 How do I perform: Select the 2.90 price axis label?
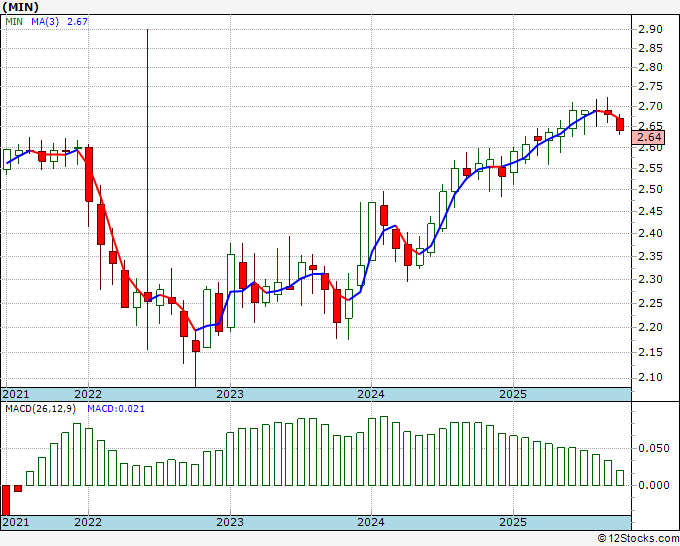(650, 29)
